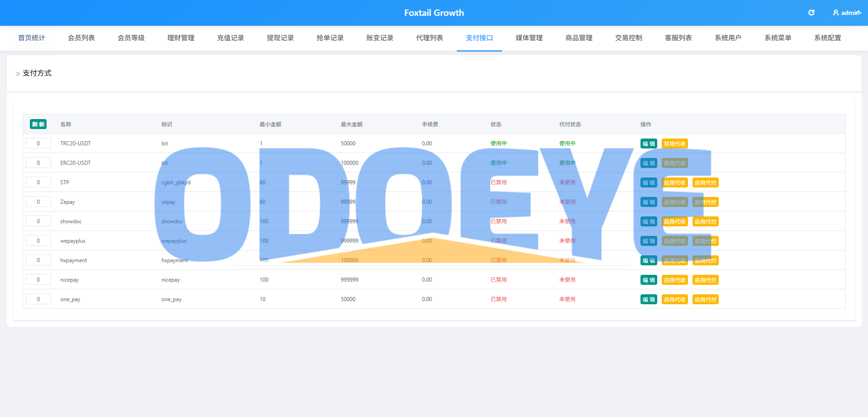Disable collection for TRC20-USDT via 禁用代收
The width and height of the screenshot is (868, 417).
tap(675, 144)
